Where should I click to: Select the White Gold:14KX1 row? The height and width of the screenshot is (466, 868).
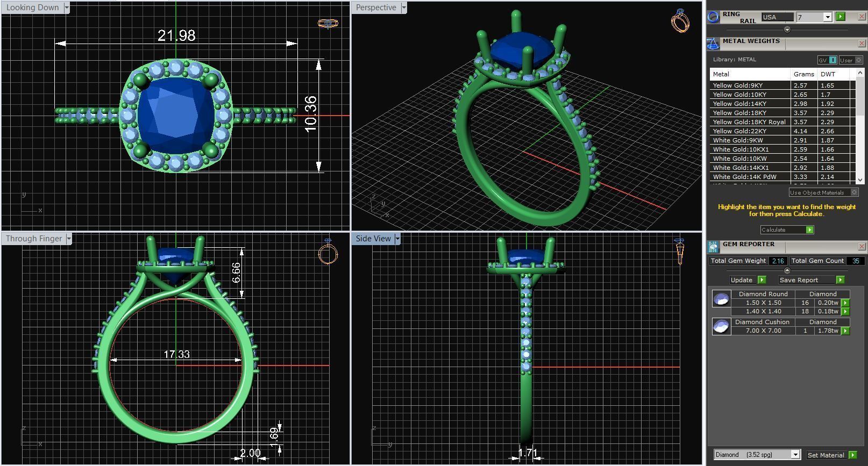782,168
